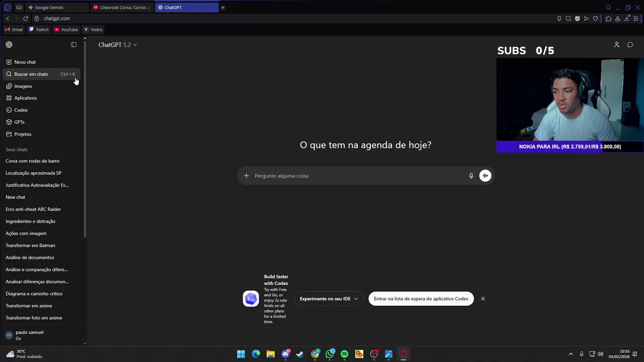This screenshot has height=362, width=644.
Task: Start a Novo chat
Action: tap(41, 62)
